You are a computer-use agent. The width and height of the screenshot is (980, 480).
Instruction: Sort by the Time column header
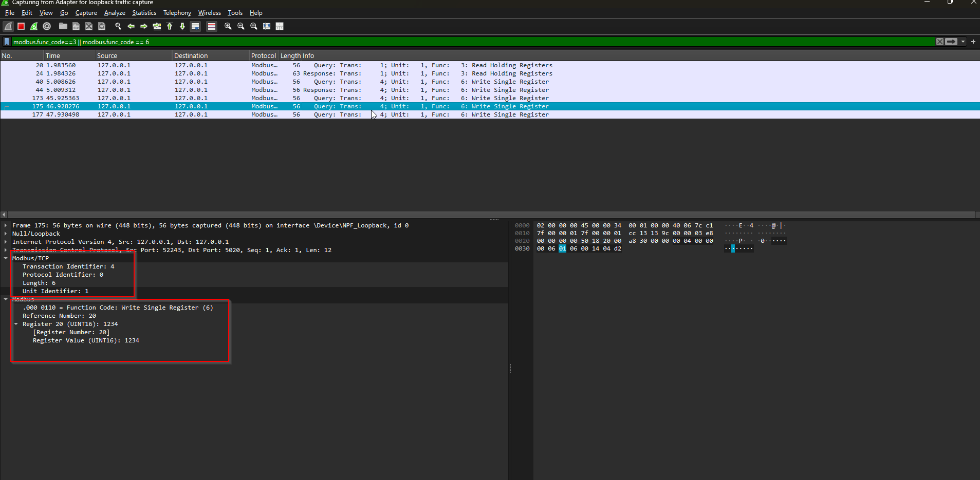(69, 55)
